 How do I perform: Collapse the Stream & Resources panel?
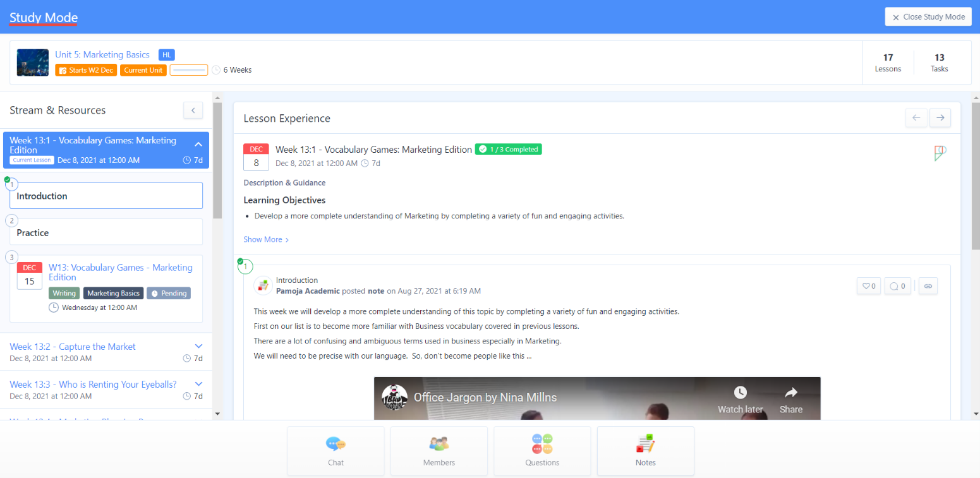(x=193, y=110)
